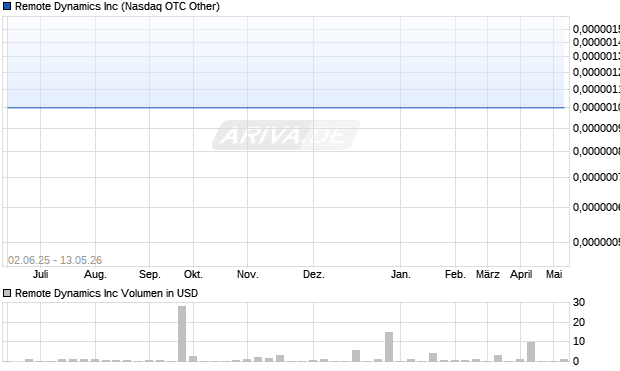The height and width of the screenshot is (371, 620).
Task: Select the 'Mai' month label
Action: coord(554,274)
